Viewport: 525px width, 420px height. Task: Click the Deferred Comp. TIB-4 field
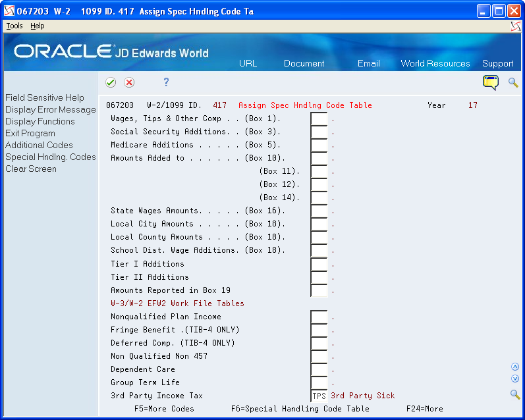(319, 344)
